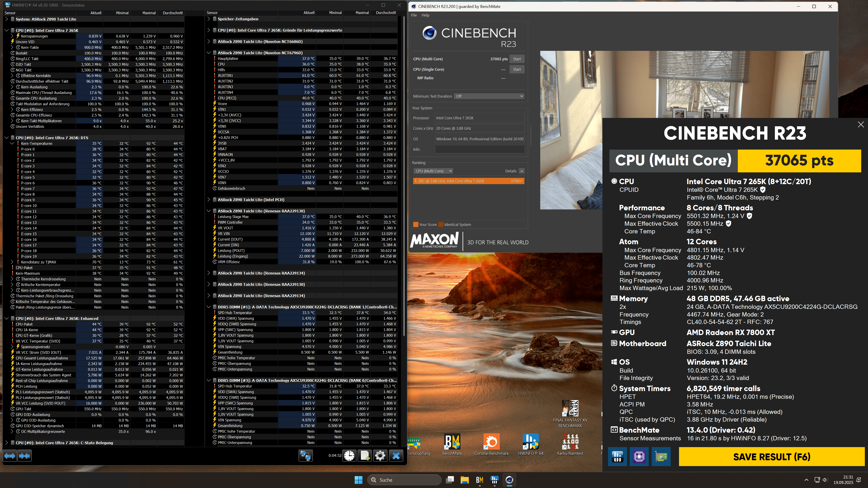Viewport: 868px width, 488px height.
Task: Open HWiNFO sensor settings gear icon
Action: click(380, 456)
